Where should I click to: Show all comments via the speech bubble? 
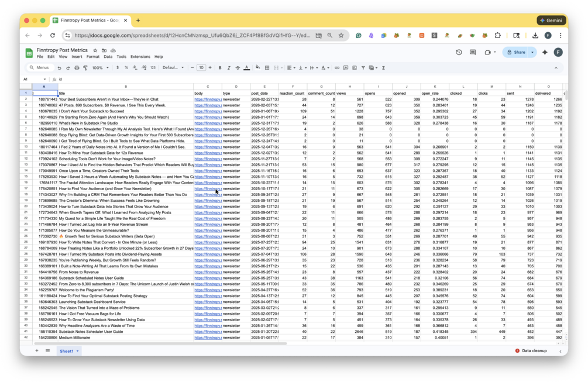pyautogui.click(x=473, y=53)
